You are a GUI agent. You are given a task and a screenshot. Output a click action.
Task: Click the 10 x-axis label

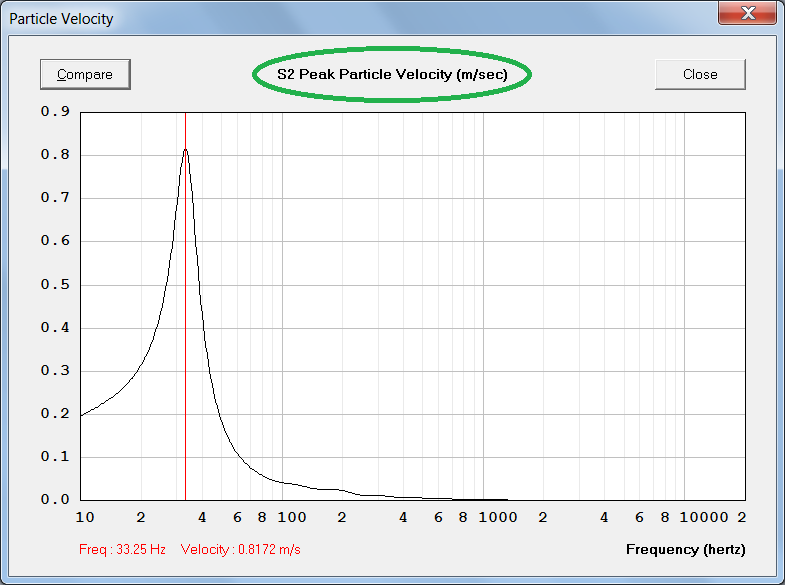(85, 517)
